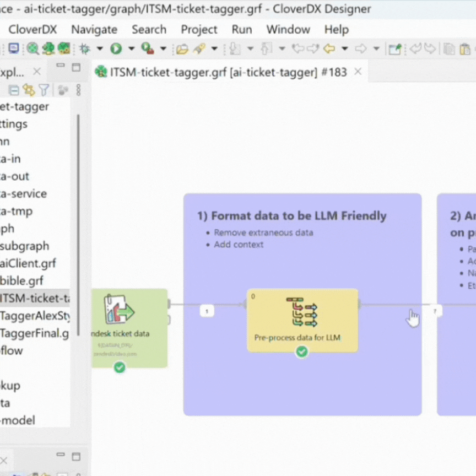476x476 pixels.
Task: Click the green Run graph button
Action: pyautogui.click(x=116, y=48)
